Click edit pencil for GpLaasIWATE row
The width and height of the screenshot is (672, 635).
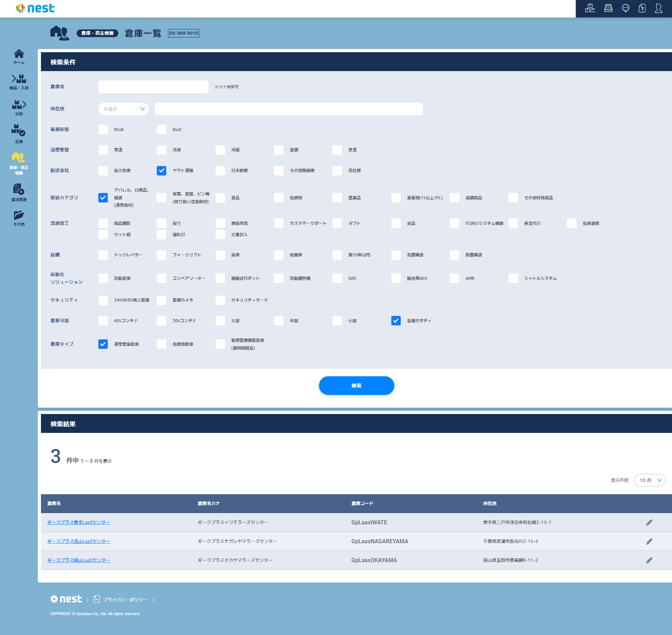point(649,523)
